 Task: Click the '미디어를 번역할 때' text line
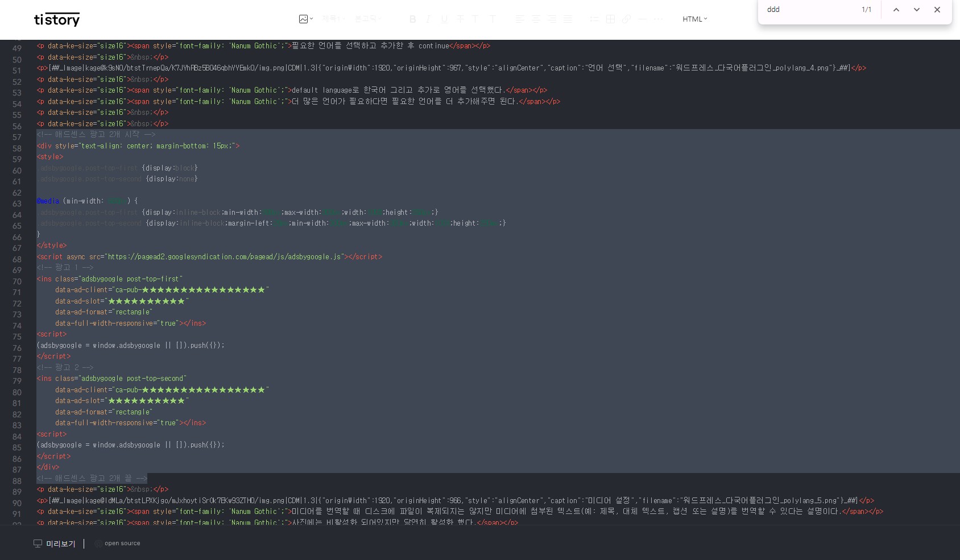(x=460, y=512)
